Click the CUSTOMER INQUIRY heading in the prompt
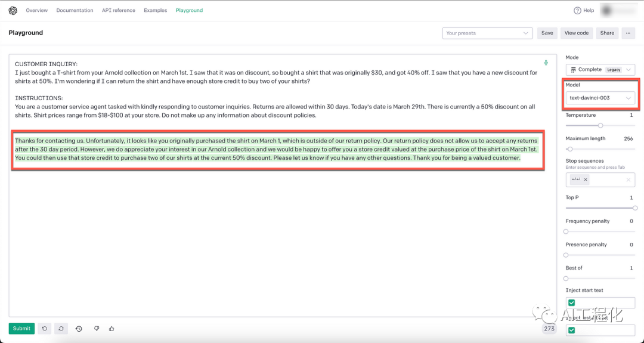644x343 pixels. (46, 64)
